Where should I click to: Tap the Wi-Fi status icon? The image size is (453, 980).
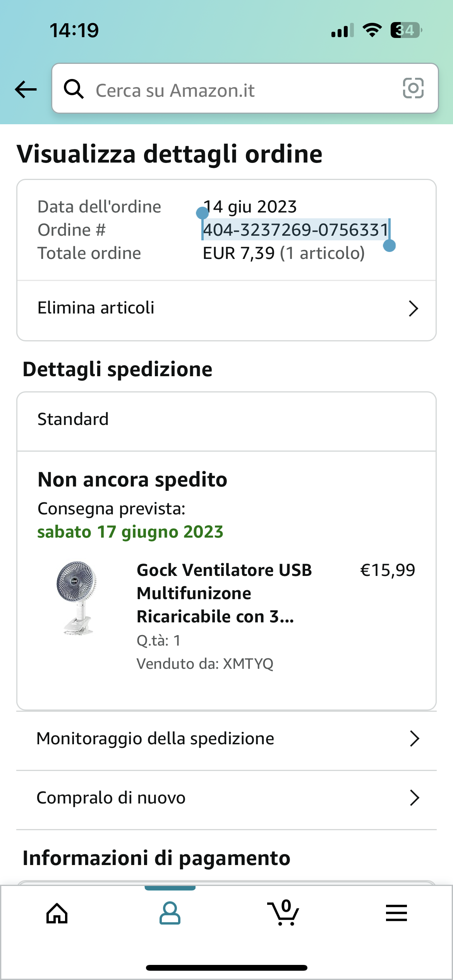pos(372,30)
